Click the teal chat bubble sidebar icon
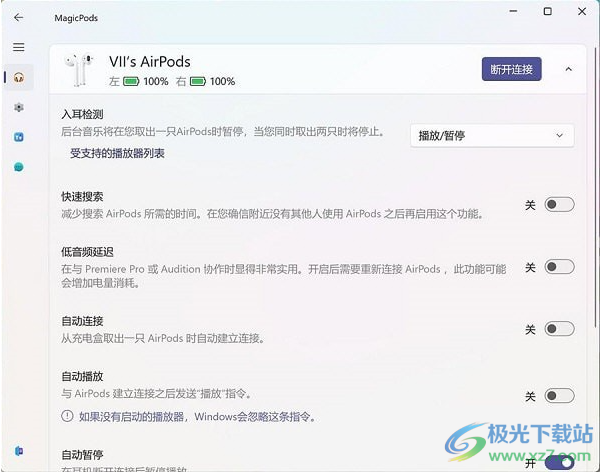Viewport: 604px width, 472px height. [18, 167]
